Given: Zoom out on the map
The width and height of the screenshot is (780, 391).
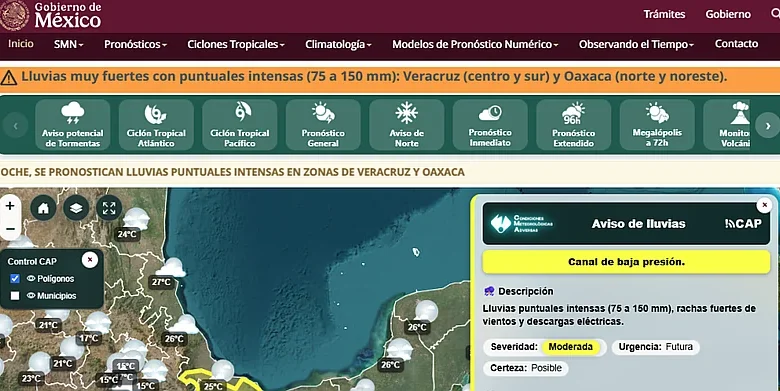Looking at the screenshot, I should click(x=10, y=229).
